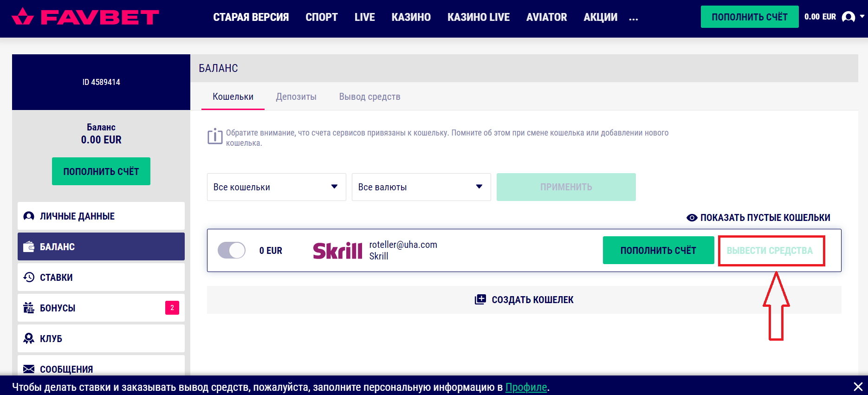Open the user profile avatar icon
868x395 pixels.
click(x=848, y=17)
